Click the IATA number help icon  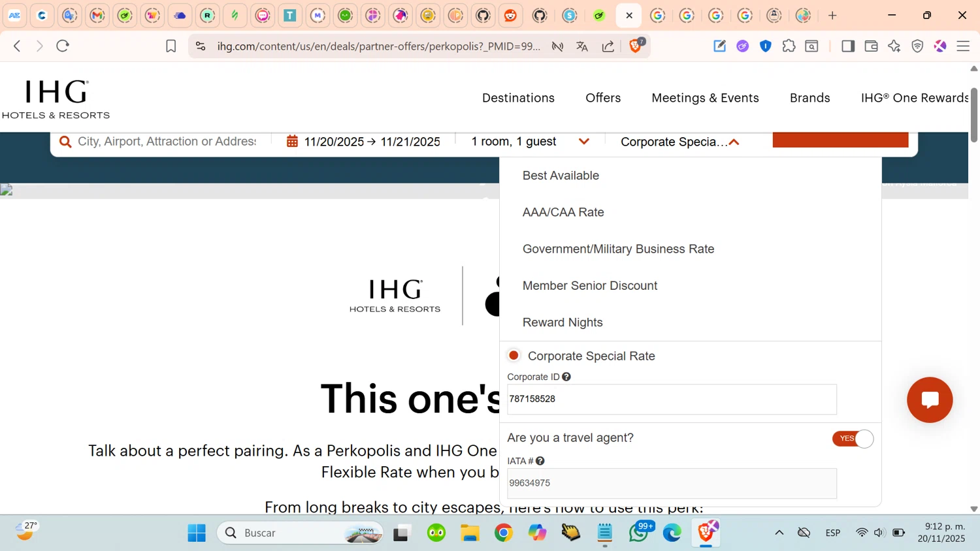point(540,461)
